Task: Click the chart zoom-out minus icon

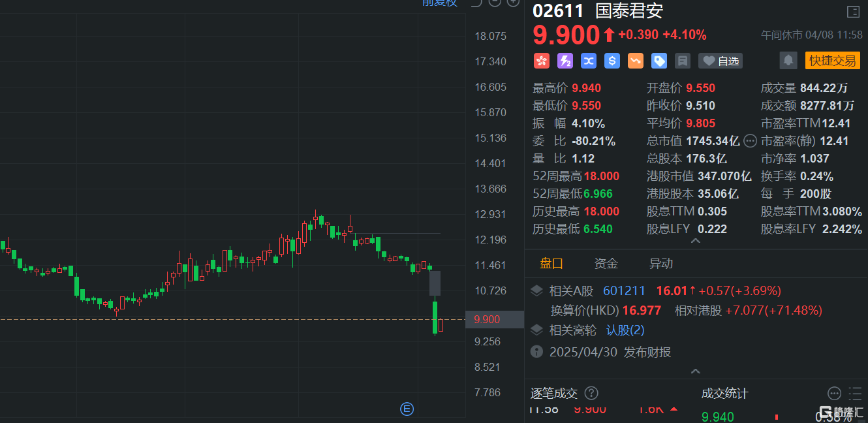Action: [x=495, y=3]
